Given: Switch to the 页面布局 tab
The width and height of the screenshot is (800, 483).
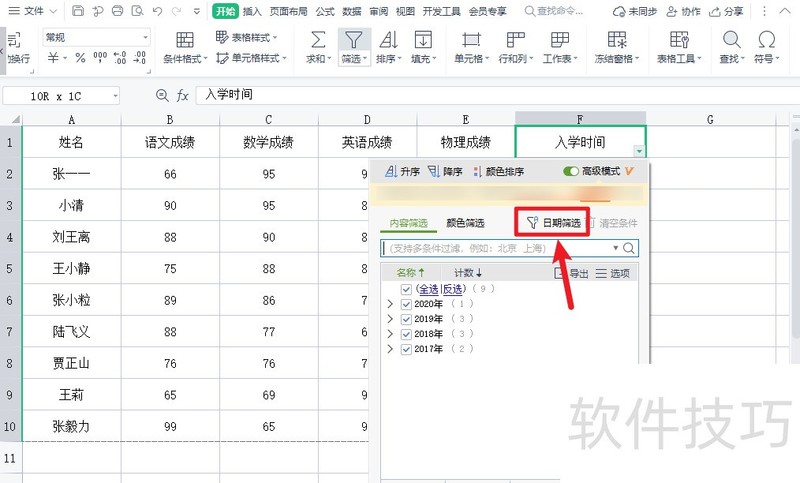Looking at the screenshot, I should pyautogui.click(x=288, y=11).
